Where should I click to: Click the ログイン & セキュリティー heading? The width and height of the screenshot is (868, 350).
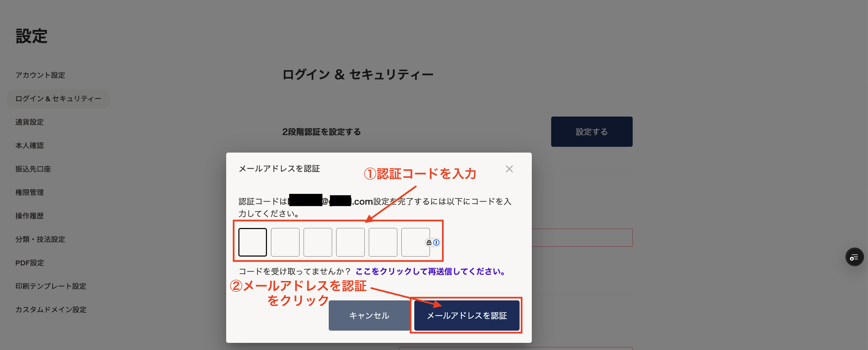point(358,74)
